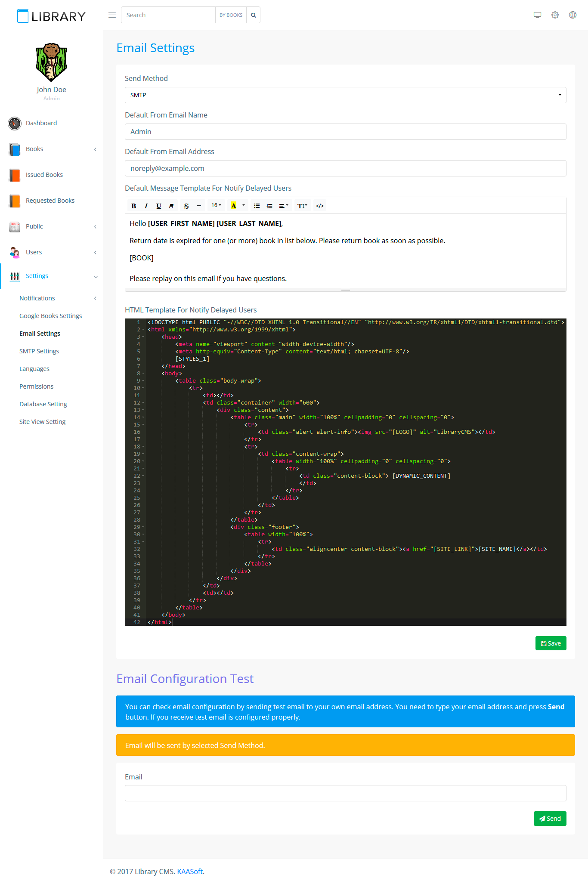Open SMTP Settings in the sidebar
This screenshot has height=884, width=588.
coord(39,351)
